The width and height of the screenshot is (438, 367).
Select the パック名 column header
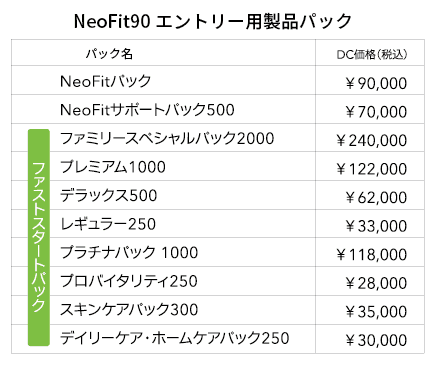(x=109, y=53)
